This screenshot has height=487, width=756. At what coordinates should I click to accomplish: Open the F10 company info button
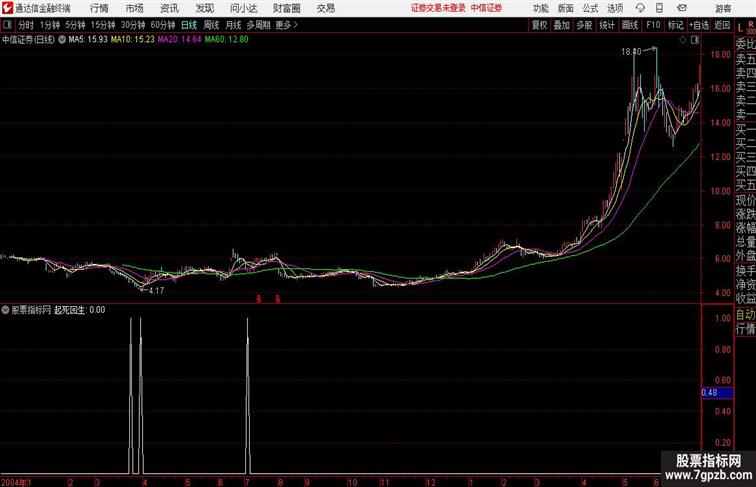(x=653, y=25)
